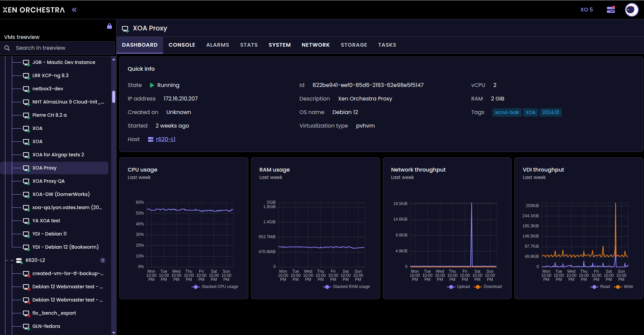
Task: Click the IP address 172.16.210.207
Action: pyautogui.click(x=181, y=99)
